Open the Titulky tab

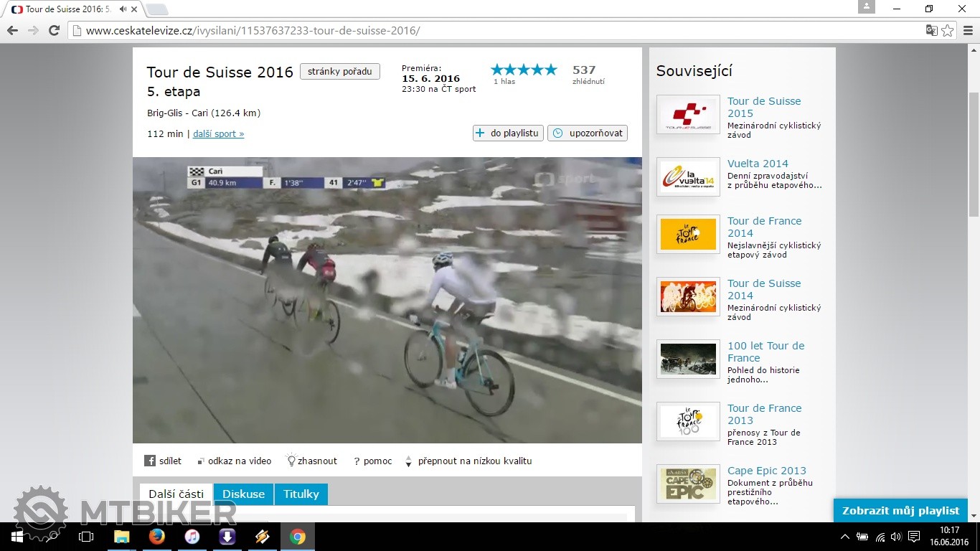pos(301,494)
